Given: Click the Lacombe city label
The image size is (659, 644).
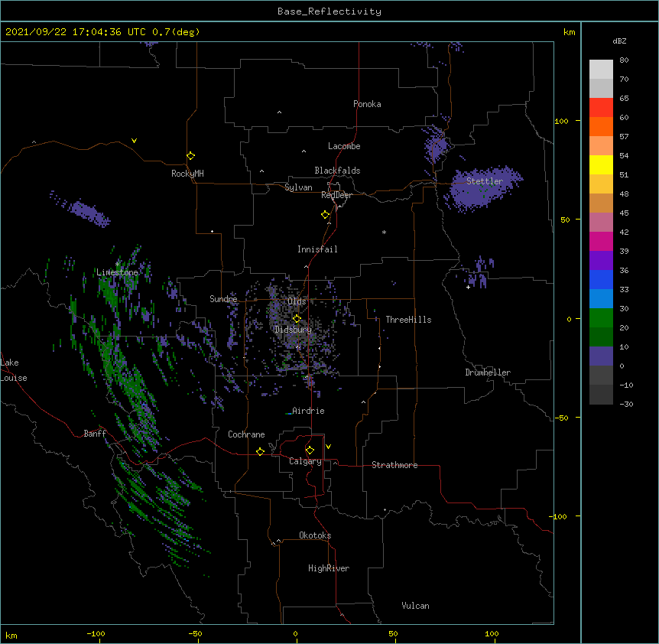Looking at the screenshot, I should [x=344, y=146].
